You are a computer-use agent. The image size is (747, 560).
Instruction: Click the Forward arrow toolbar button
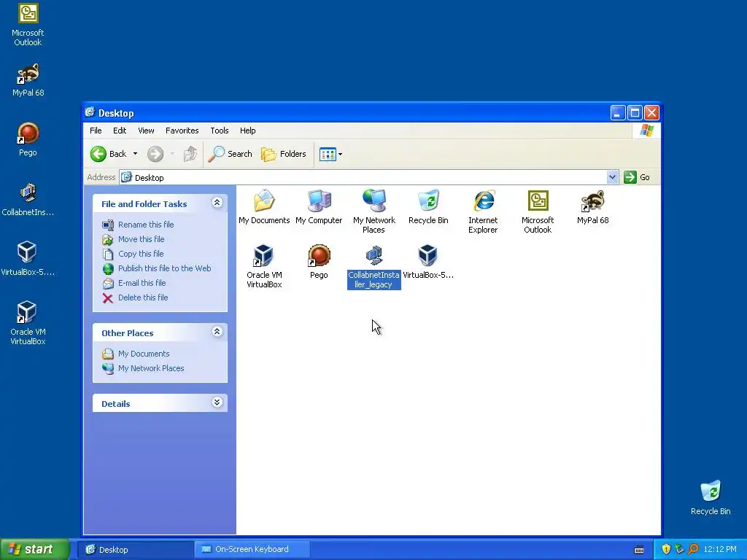click(155, 154)
